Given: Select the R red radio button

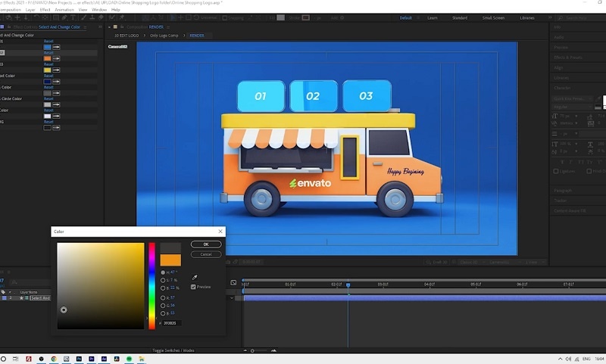Looking at the screenshot, I should tap(163, 297).
